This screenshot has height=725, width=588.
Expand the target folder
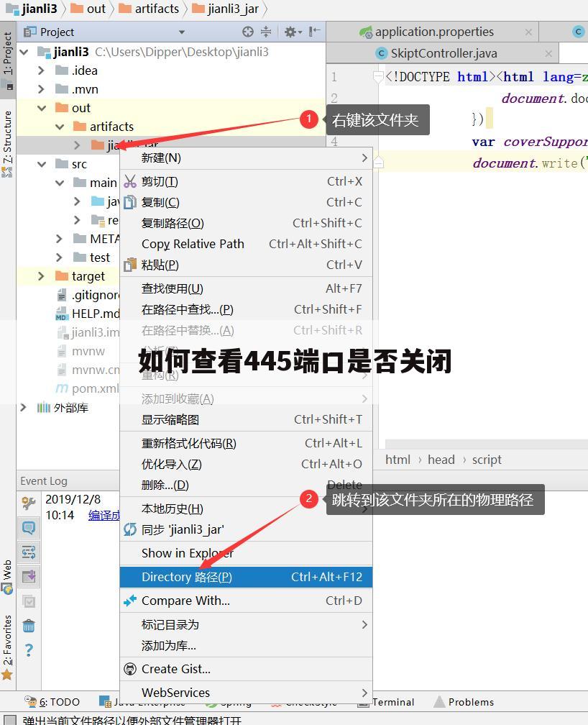point(42,276)
